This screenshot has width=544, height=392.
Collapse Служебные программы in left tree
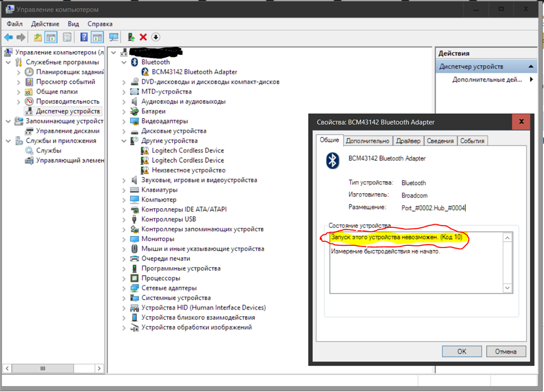[x=8, y=63]
